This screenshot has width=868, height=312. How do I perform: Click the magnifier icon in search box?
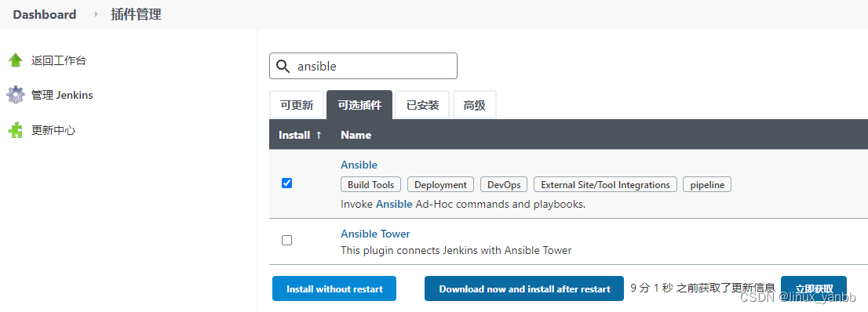click(x=283, y=67)
